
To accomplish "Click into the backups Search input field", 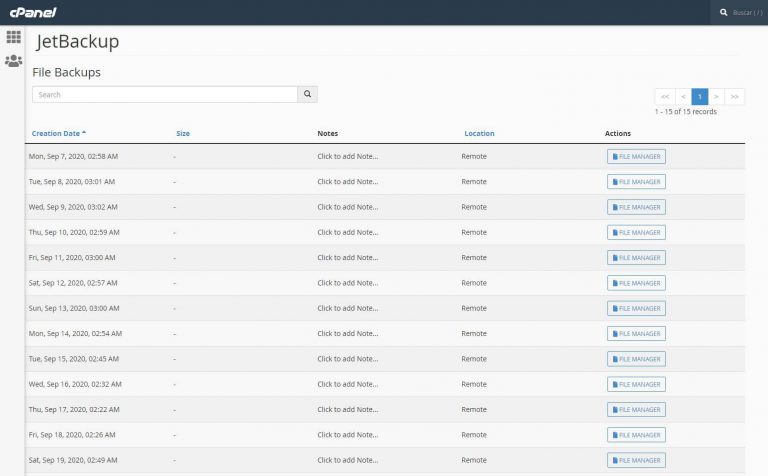I will pyautogui.click(x=165, y=95).
